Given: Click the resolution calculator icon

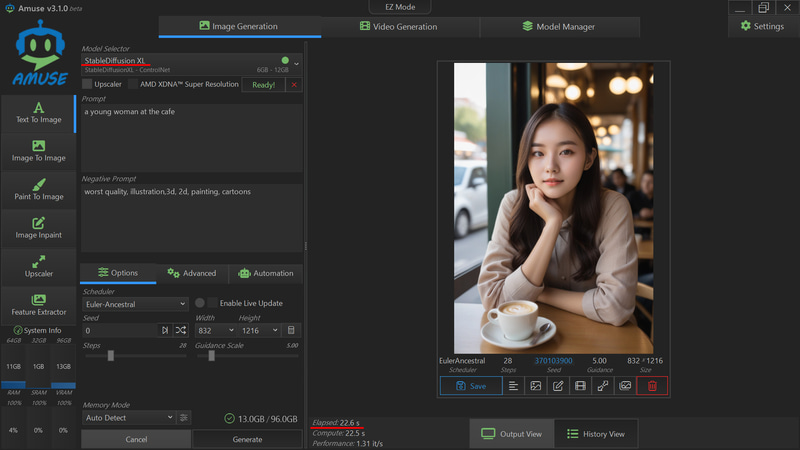Looking at the screenshot, I should point(291,331).
